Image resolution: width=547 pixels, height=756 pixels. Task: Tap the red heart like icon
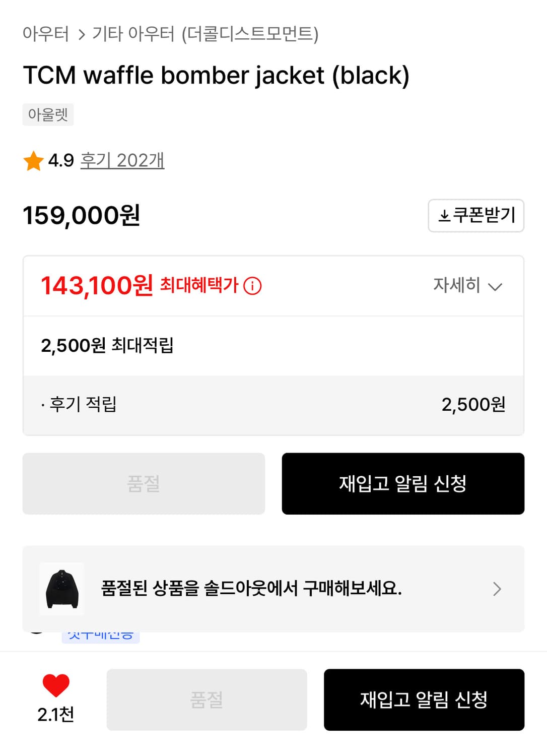55,685
